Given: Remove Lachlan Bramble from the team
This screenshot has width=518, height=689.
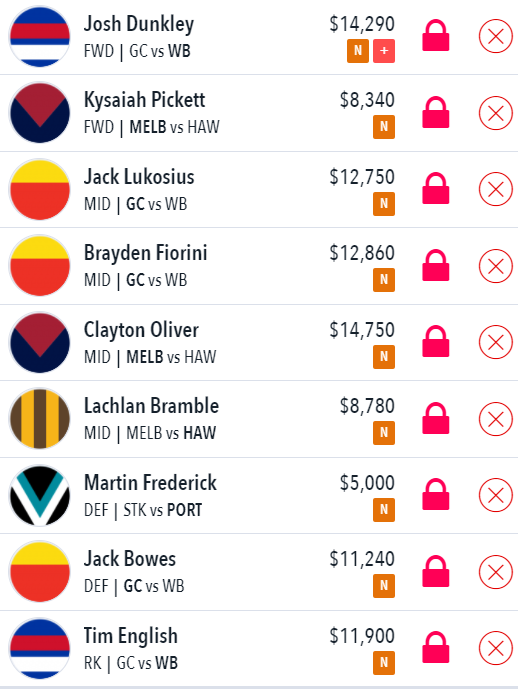Looking at the screenshot, I should click(496, 419).
